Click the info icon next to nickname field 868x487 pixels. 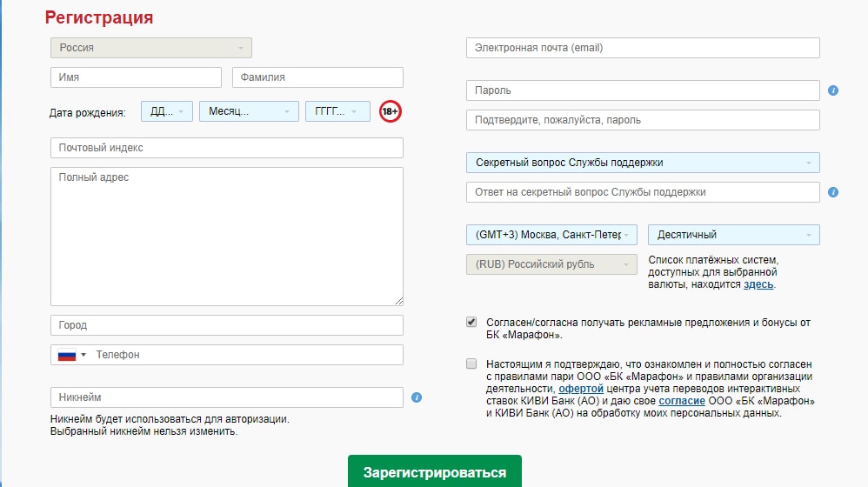pyautogui.click(x=416, y=397)
